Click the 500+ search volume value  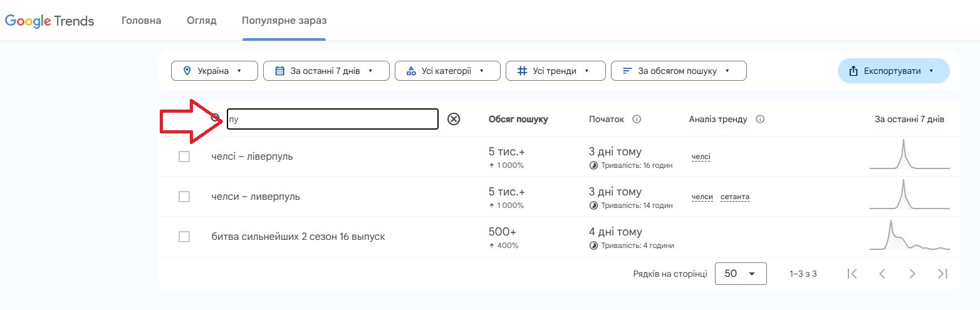click(x=503, y=232)
